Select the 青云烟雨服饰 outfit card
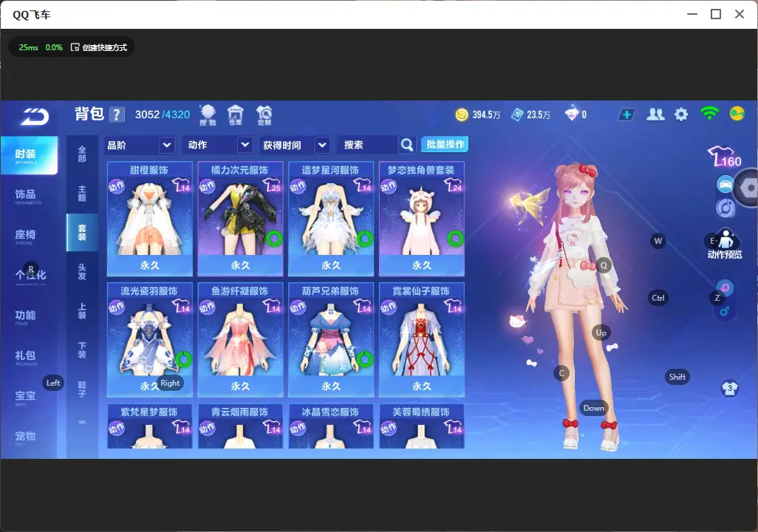 coord(240,426)
